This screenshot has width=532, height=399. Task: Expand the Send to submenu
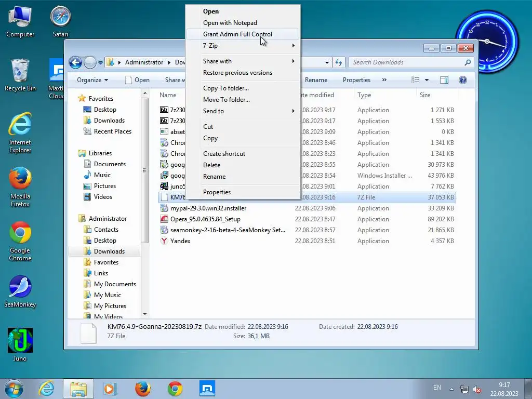click(243, 111)
